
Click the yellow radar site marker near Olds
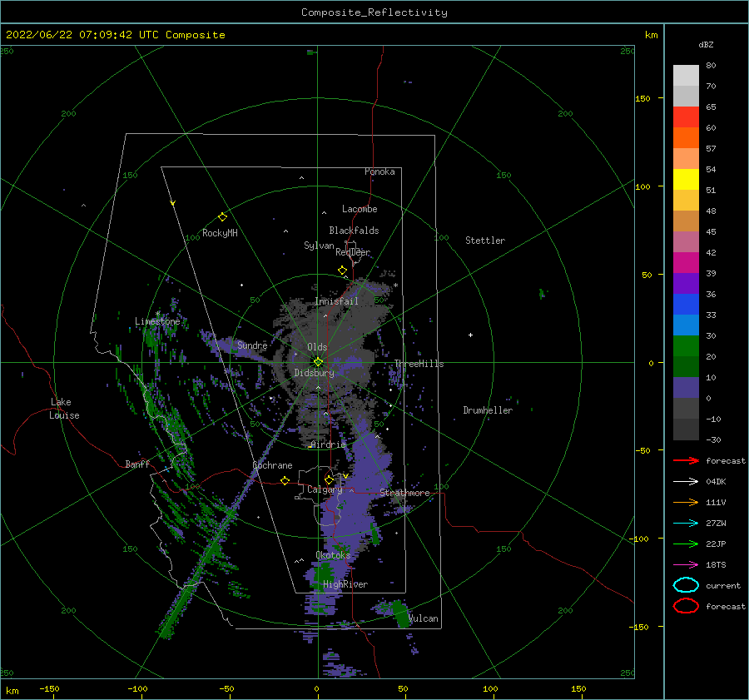(318, 362)
